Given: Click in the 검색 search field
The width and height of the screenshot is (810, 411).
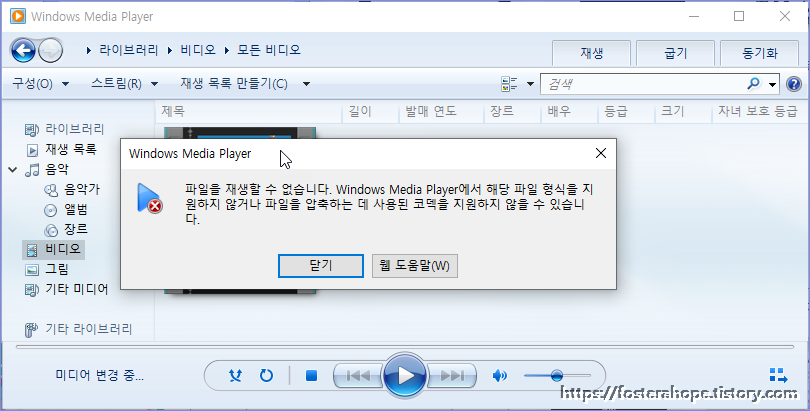Looking at the screenshot, I should pyautogui.click(x=643, y=84).
